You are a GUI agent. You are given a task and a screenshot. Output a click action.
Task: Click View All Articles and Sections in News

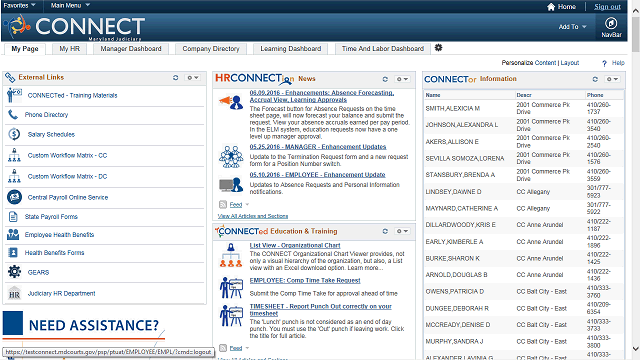pos(253,216)
